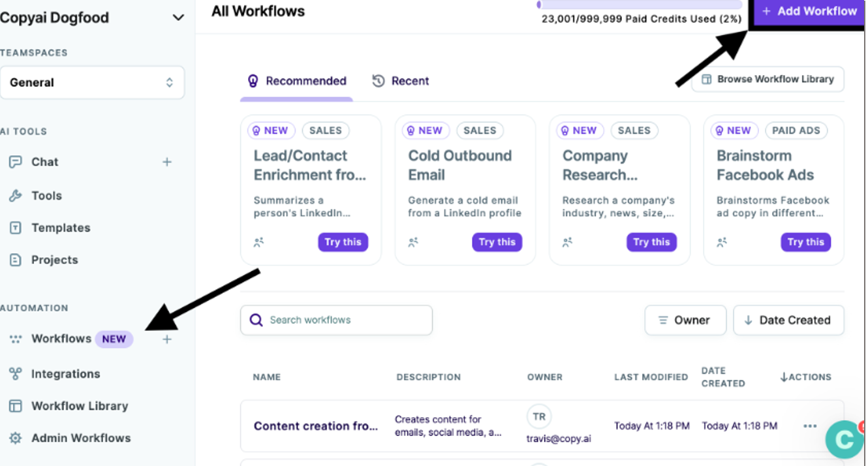Open the Date Created sort dropdown
This screenshot has height=466, width=868.
[x=788, y=320]
